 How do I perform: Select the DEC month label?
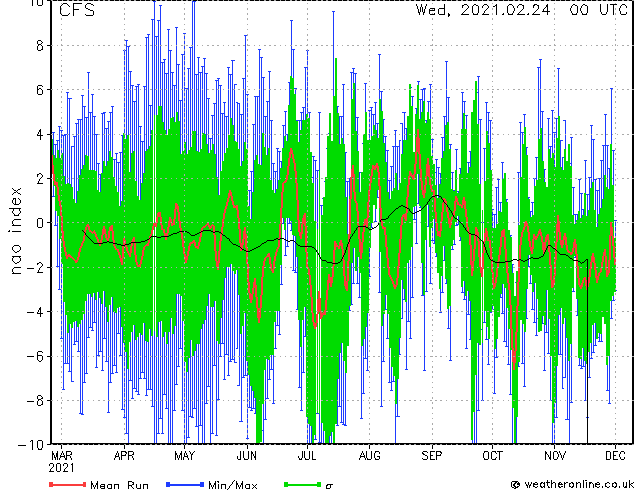pos(615,456)
